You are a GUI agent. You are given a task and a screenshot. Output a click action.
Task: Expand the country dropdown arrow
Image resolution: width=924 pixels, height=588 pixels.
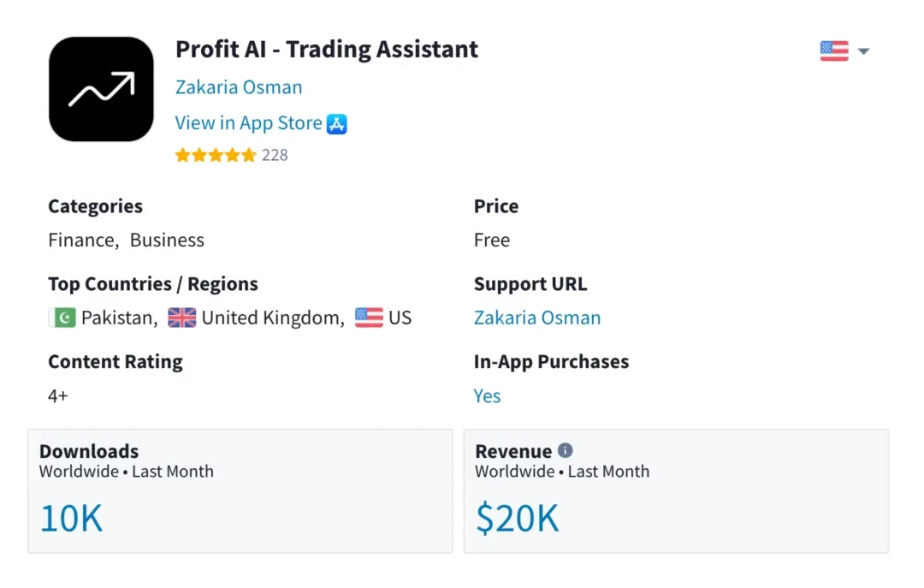[863, 51]
